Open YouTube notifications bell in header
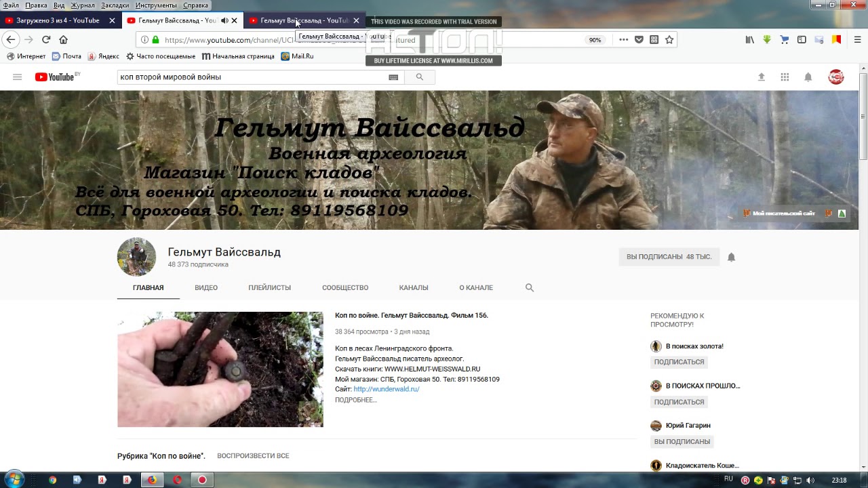The width and height of the screenshot is (868, 488). pos(808,77)
